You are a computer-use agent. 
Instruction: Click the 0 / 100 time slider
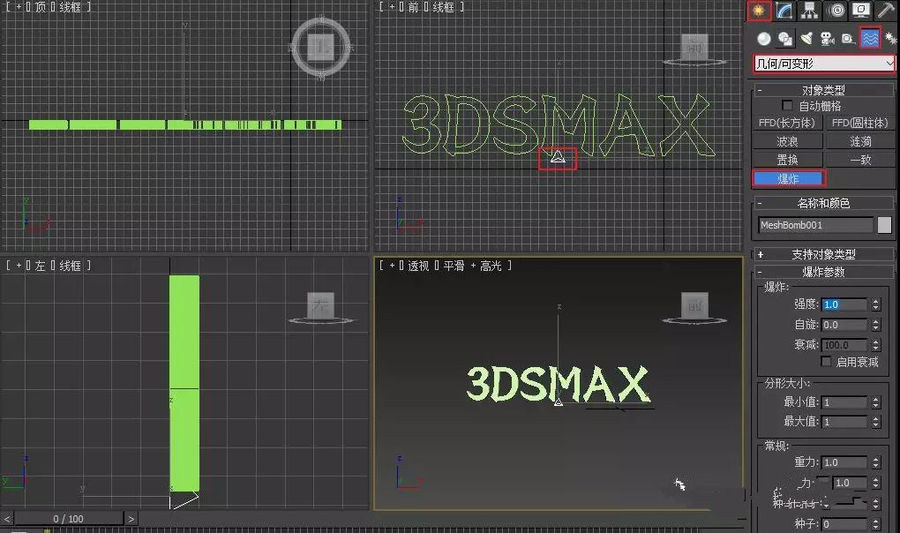coord(68,519)
